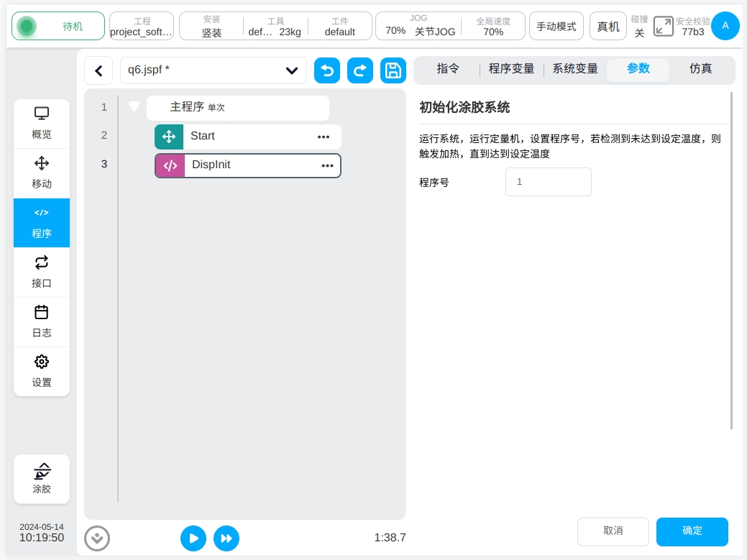This screenshot has width=747, height=560.
Task: Switch to the 仿真 simulation tab
Action: [700, 69]
